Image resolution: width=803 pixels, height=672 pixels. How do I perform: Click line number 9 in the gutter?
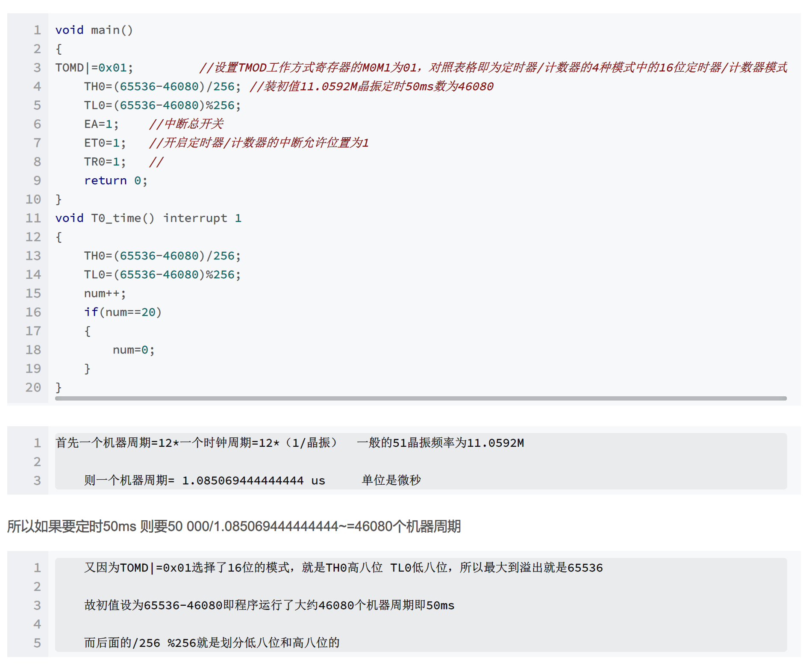[37, 180]
